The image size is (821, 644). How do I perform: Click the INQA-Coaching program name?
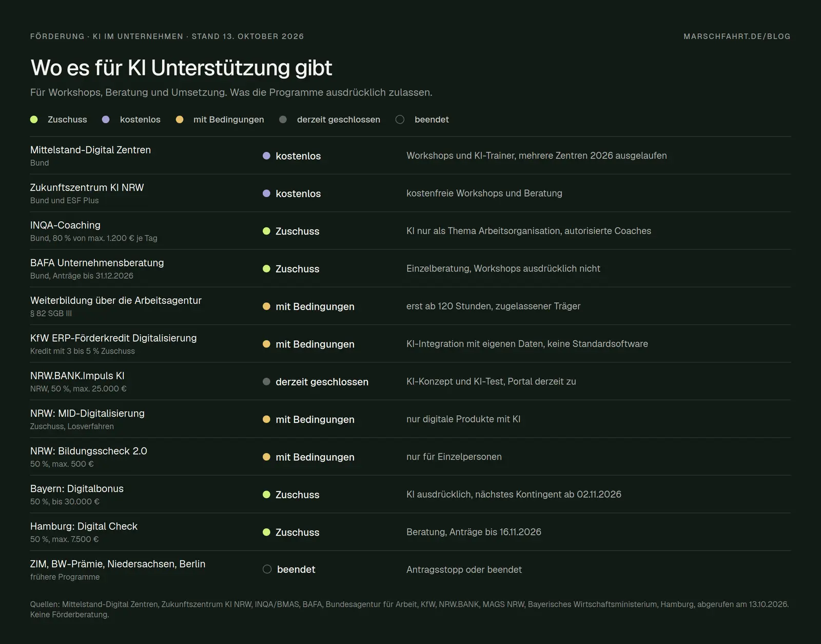pos(65,225)
